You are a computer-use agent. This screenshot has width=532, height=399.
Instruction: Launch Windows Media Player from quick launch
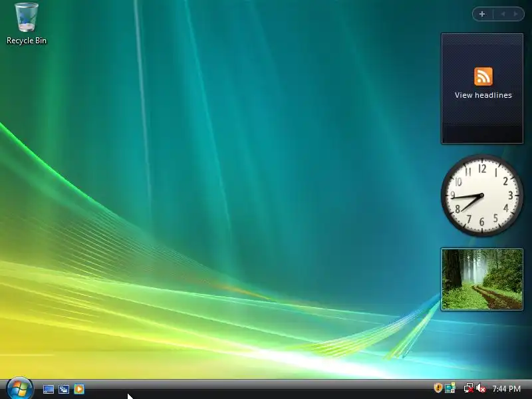[79, 389]
